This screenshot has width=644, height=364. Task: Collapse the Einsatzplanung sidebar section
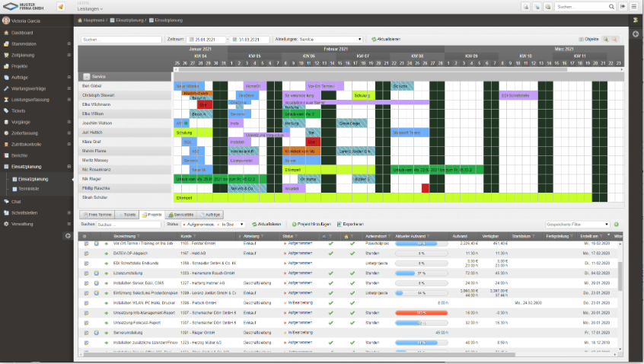pos(69,166)
